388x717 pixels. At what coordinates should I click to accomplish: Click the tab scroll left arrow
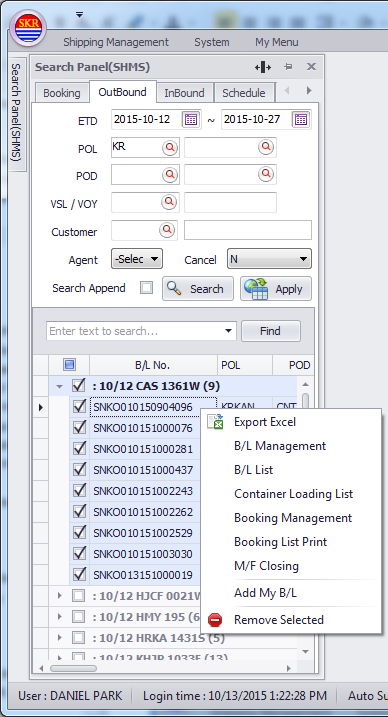point(287,91)
